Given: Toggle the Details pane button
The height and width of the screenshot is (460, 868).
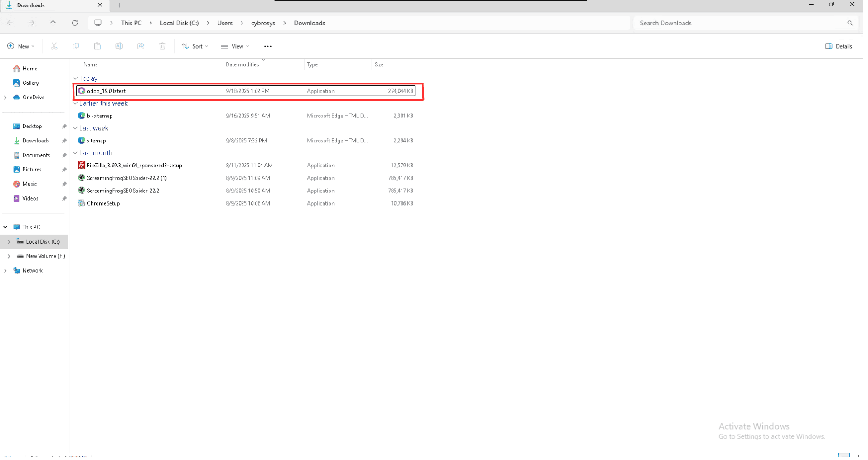Looking at the screenshot, I should click(843, 46).
